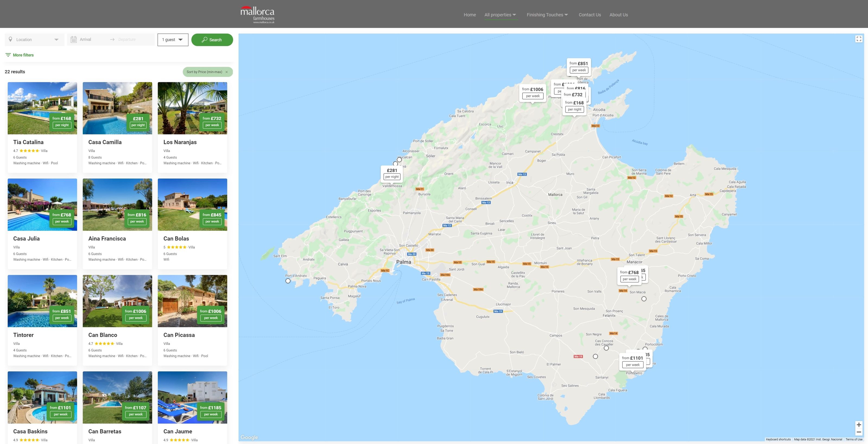Select the £851 per week map marker
Screen dimensions: 868x444
579,67
